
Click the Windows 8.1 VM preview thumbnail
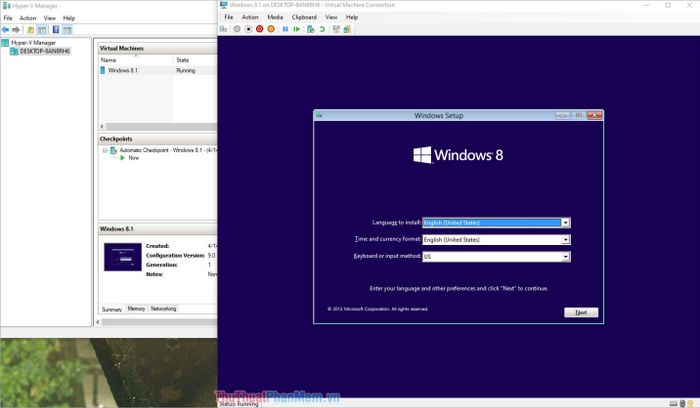[123, 257]
